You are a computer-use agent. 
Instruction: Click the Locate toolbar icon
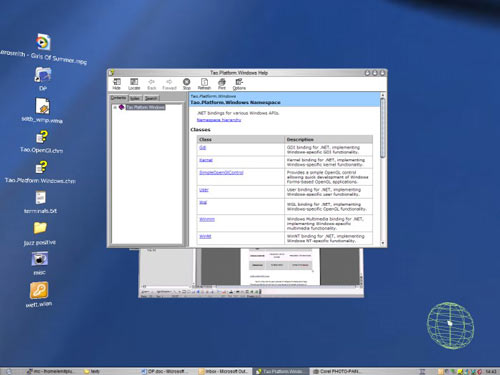click(134, 84)
